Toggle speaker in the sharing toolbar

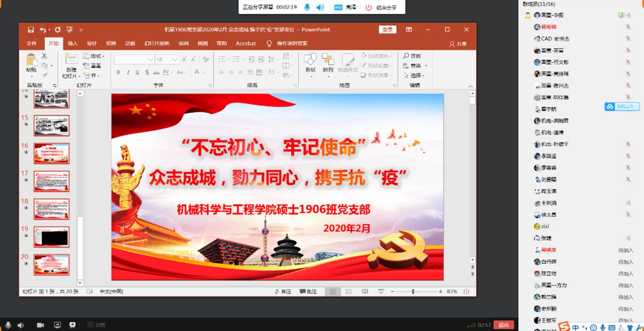[x=320, y=8]
